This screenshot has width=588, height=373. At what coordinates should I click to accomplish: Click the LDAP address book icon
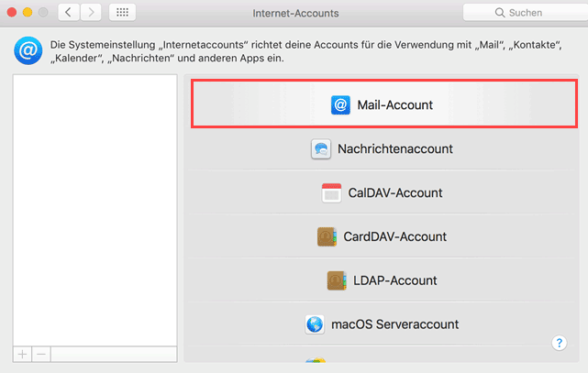tap(337, 280)
